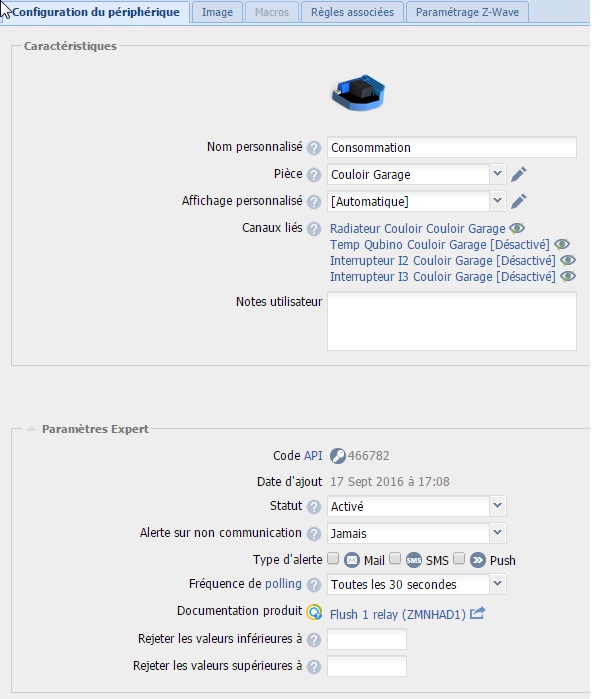
Task: Click the help icon next to Statut
Action: (x=314, y=507)
